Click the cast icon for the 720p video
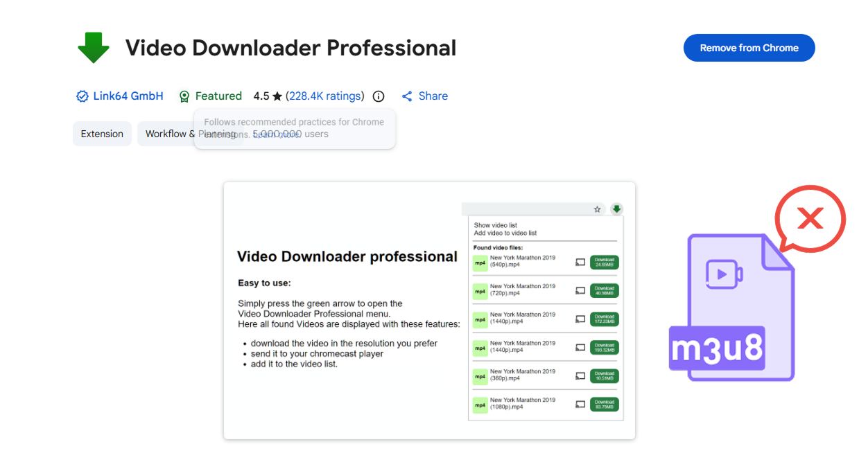 580,291
